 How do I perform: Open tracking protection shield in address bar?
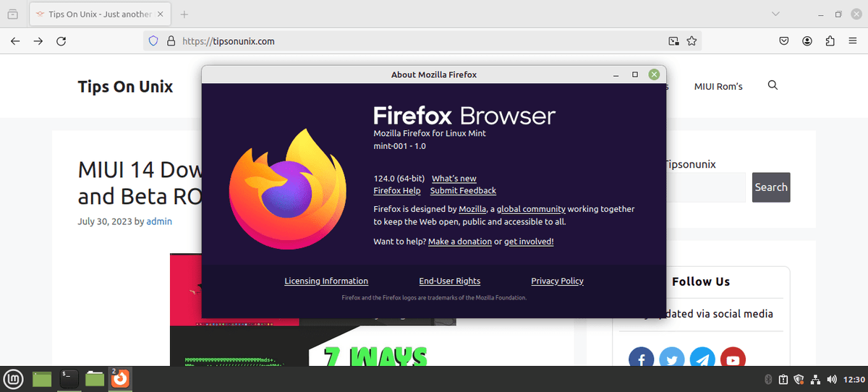click(x=153, y=41)
